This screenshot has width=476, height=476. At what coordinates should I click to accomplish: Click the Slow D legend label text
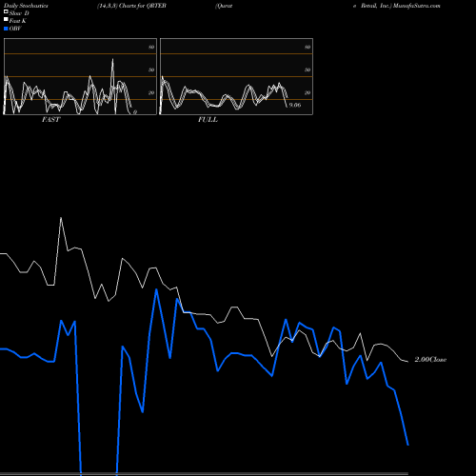19,13
